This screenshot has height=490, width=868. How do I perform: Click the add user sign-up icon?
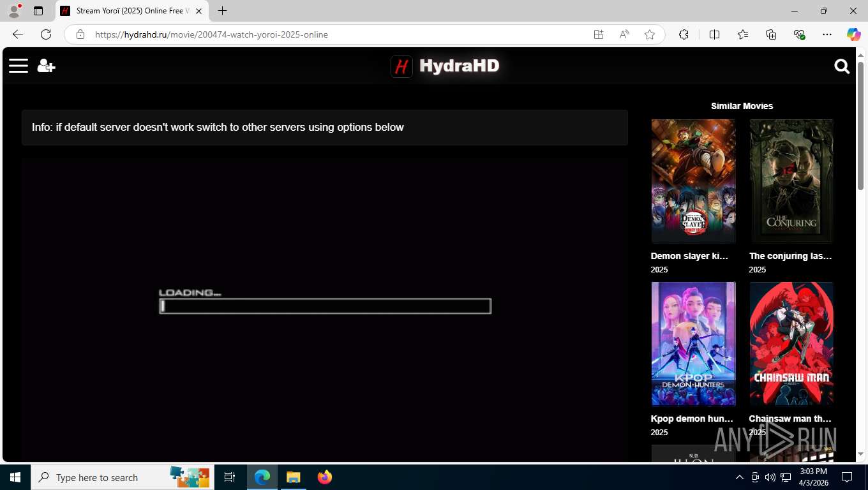point(46,66)
